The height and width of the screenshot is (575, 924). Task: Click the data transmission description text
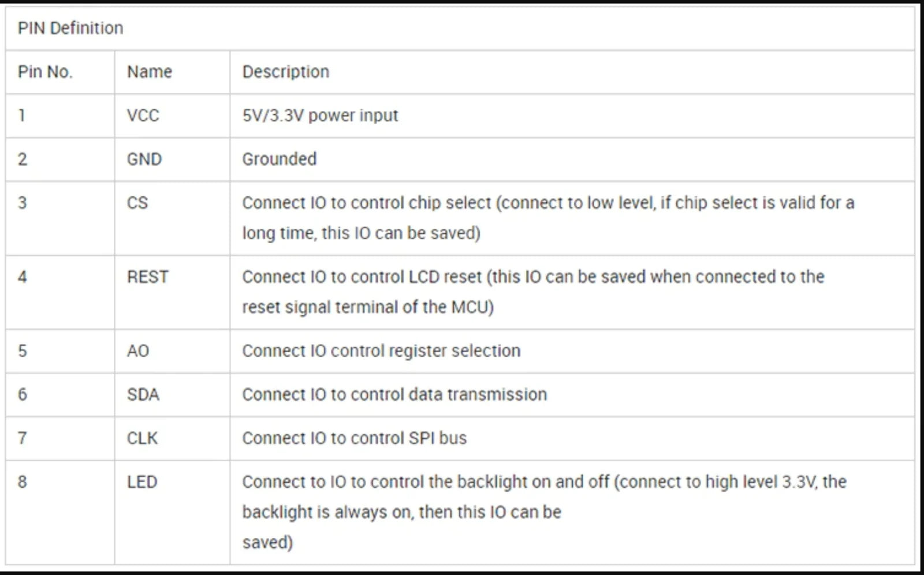pyautogui.click(x=394, y=394)
